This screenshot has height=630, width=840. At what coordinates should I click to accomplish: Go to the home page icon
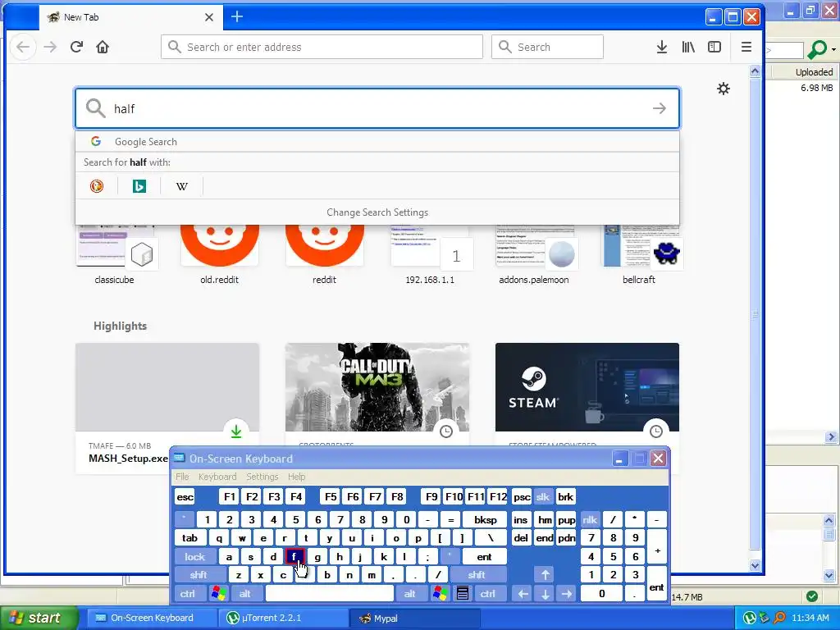click(103, 47)
